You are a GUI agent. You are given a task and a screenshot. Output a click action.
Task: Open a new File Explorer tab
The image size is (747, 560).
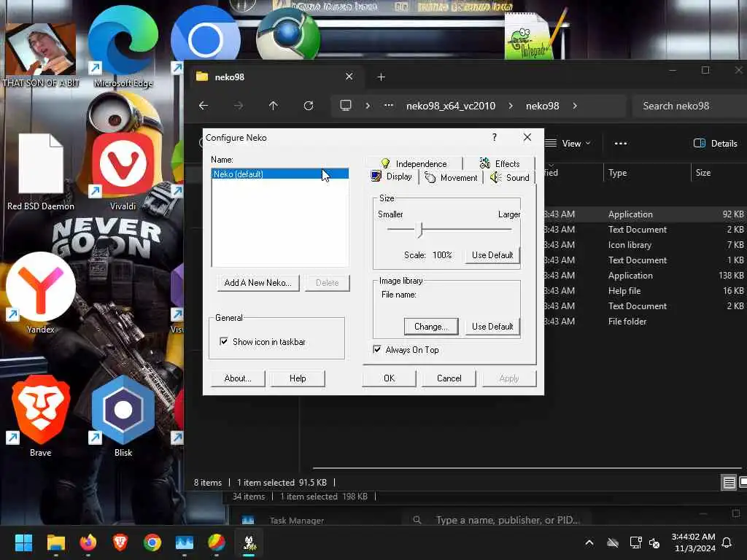point(381,77)
